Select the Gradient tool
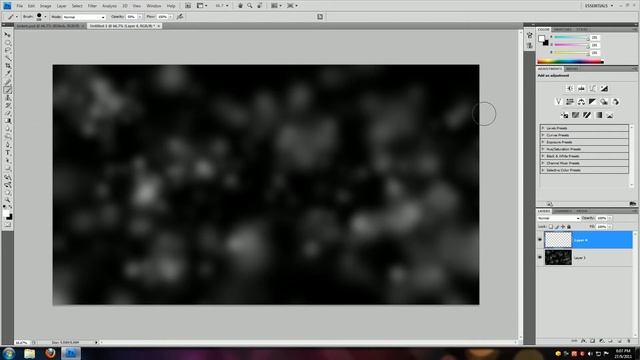Screen dimensions: 640x360 click(x=8, y=121)
